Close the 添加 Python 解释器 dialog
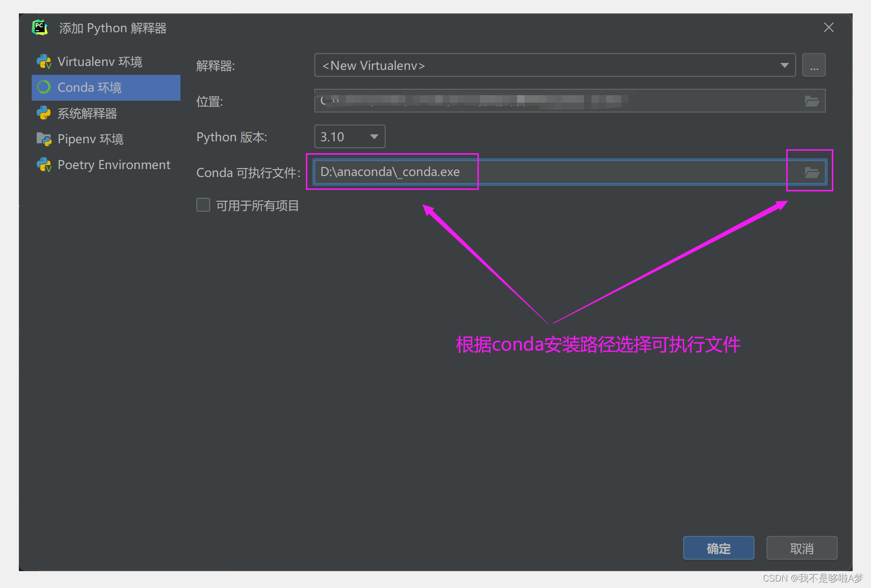The width and height of the screenshot is (871, 588). 828,27
